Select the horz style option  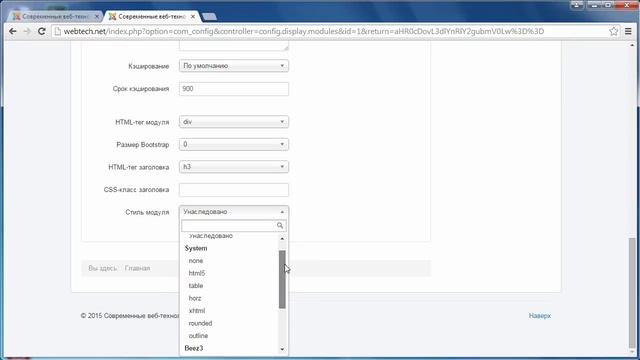click(195, 298)
